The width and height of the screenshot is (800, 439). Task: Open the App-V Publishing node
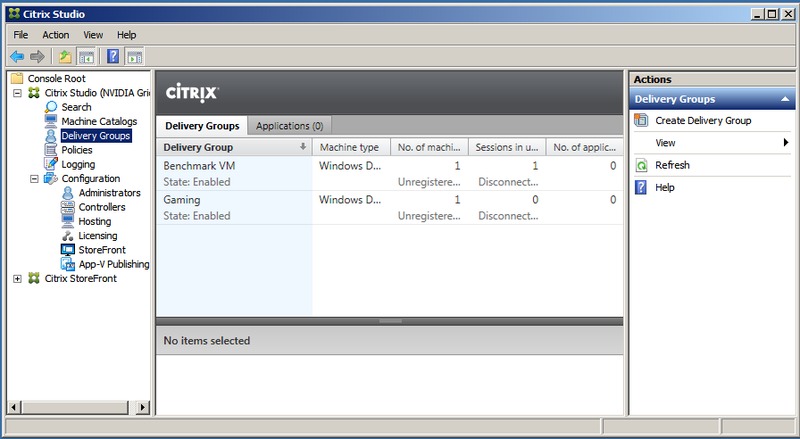(113, 264)
